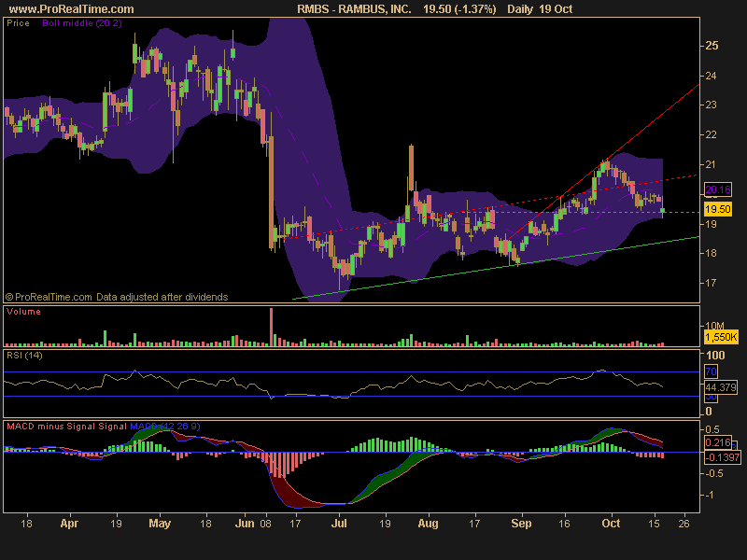
Task: Click the RSI (14) panel label
Action: [x=24, y=356]
